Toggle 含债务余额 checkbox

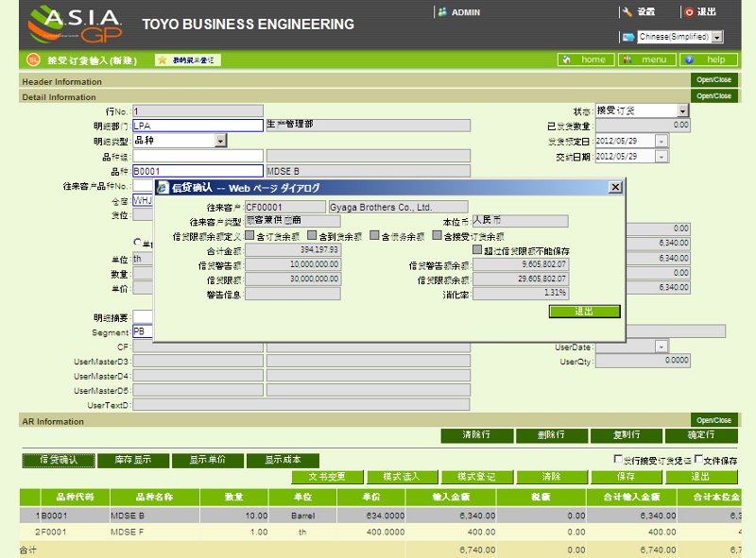coord(374,235)
